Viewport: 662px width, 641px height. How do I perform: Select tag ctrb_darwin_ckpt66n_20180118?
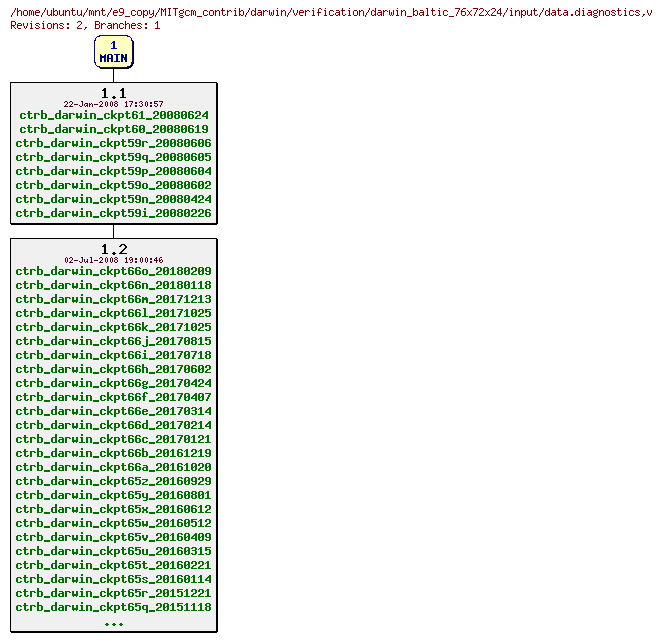click(114, 285)
